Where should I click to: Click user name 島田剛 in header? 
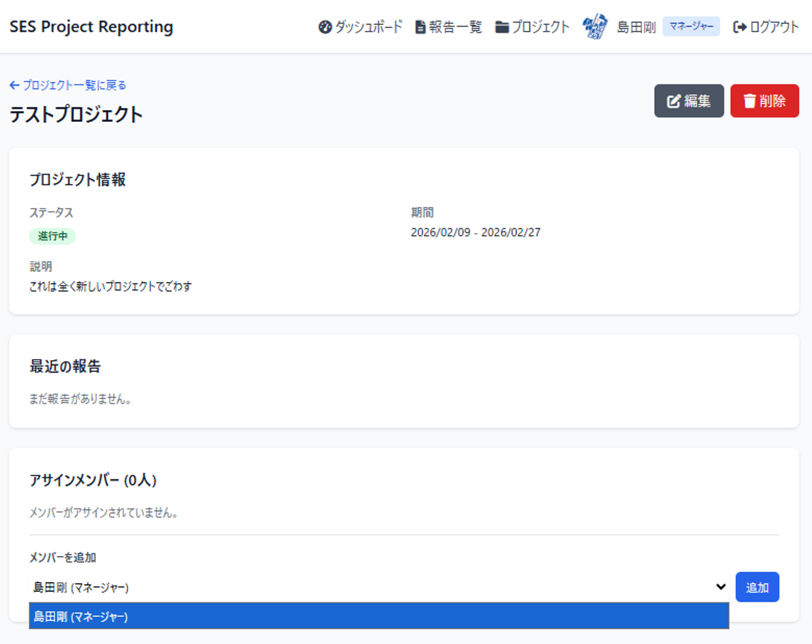636,27
